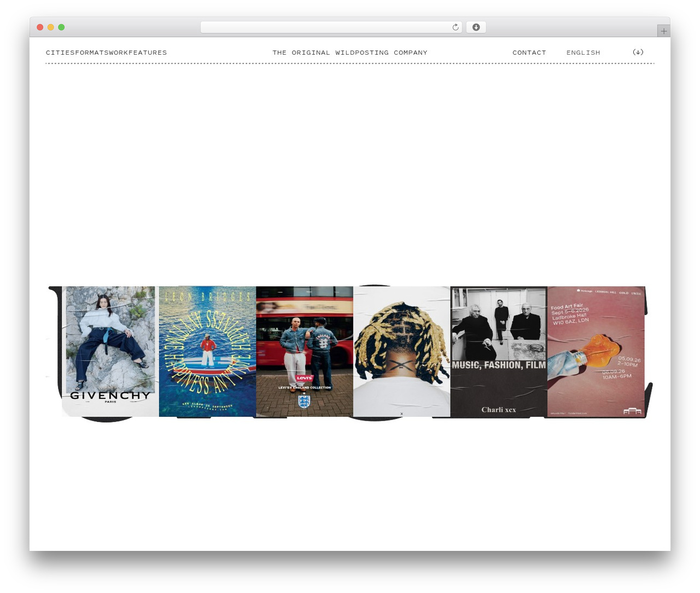Add a new browser tab

click(x=663, y=31)
